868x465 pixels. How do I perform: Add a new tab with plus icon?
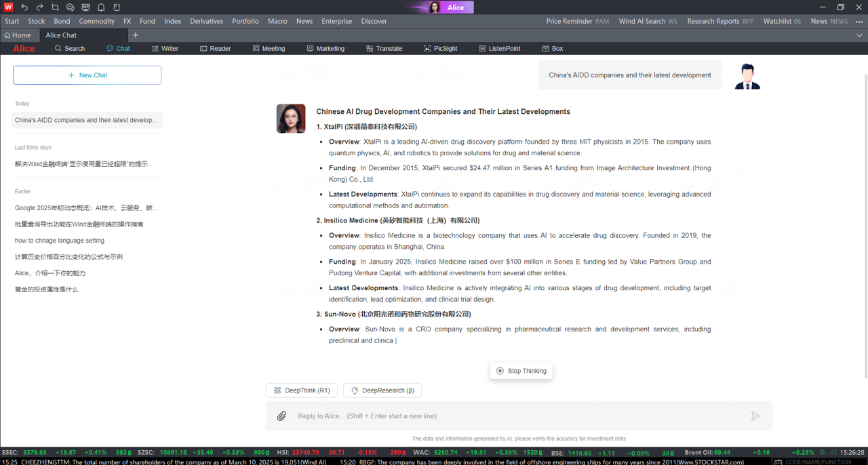click(135, 35)
